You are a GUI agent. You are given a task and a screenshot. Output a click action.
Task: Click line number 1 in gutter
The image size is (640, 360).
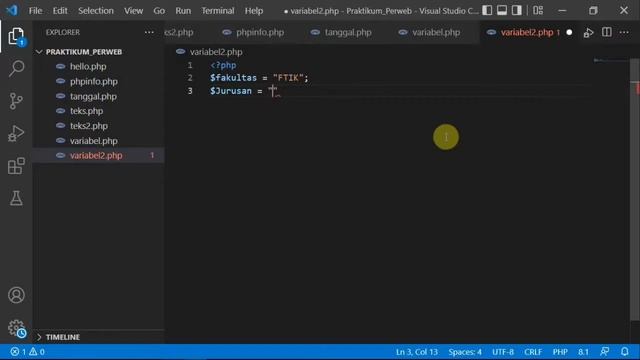click(x=190, y=65)
